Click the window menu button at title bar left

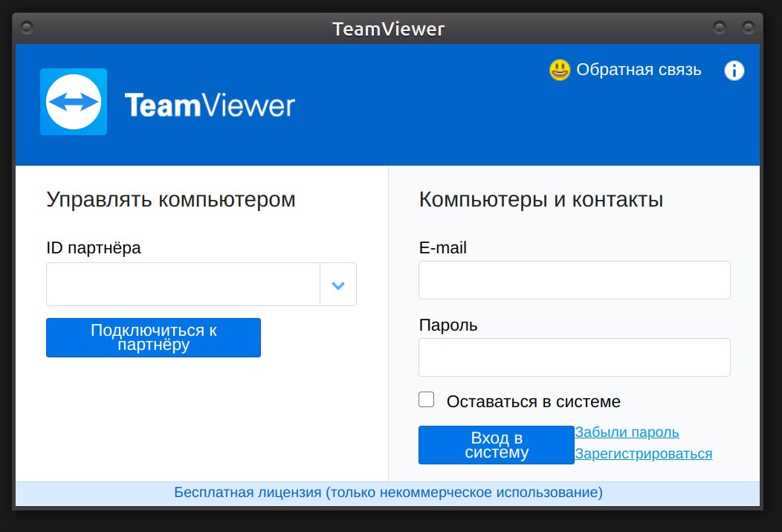point(27,27)
